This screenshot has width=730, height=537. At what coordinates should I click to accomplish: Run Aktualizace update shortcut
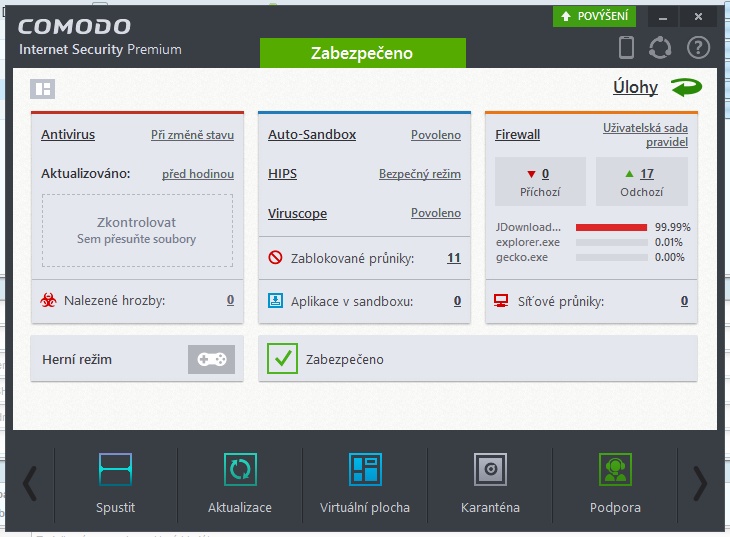pos(240,483)
